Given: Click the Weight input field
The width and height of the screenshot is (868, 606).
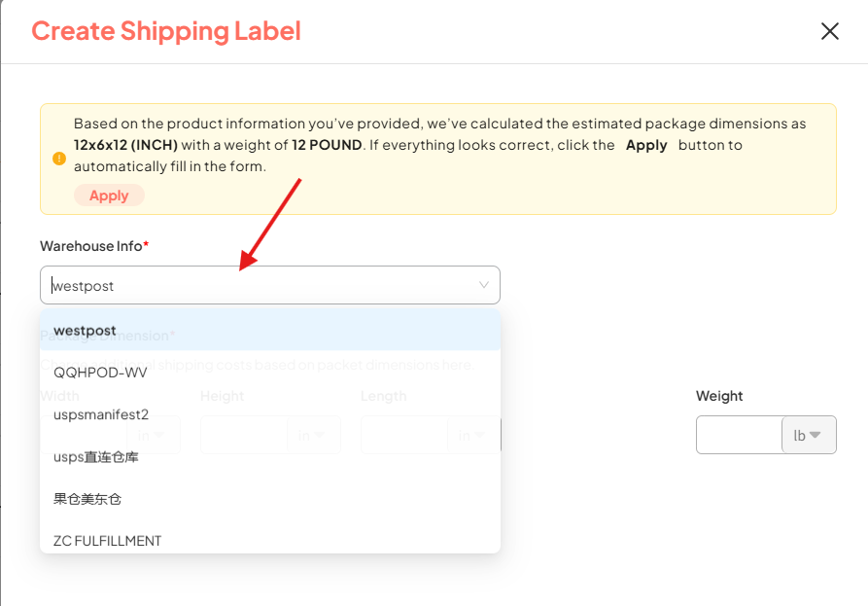Looking at the screenshot, I should 739,435.
